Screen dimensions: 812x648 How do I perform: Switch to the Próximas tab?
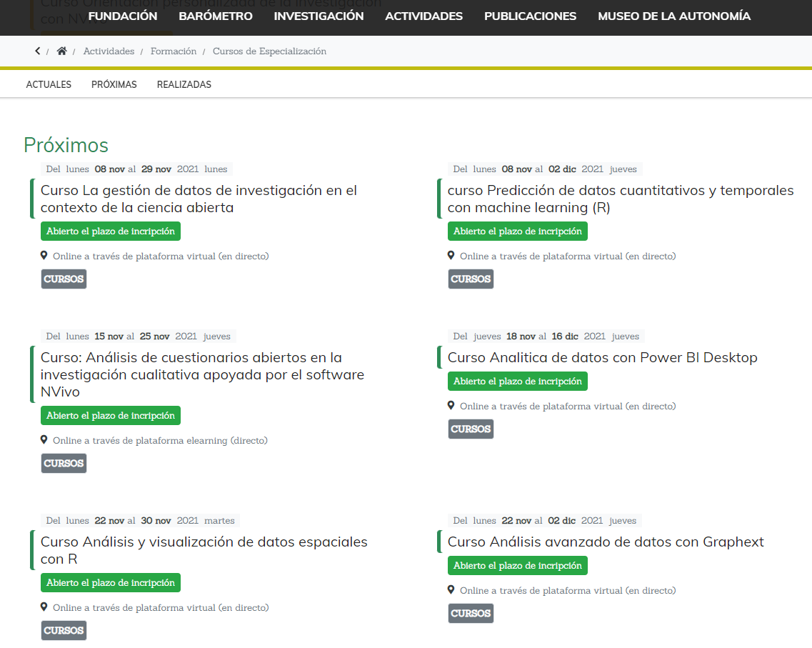(114, 84)
